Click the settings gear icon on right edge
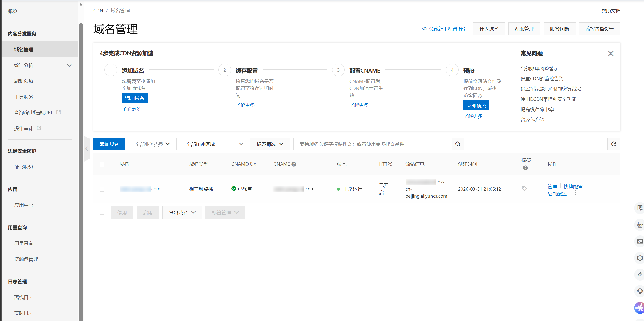Image resolution: width=644 pixels, height=321 pixels. tap(640, 258)
